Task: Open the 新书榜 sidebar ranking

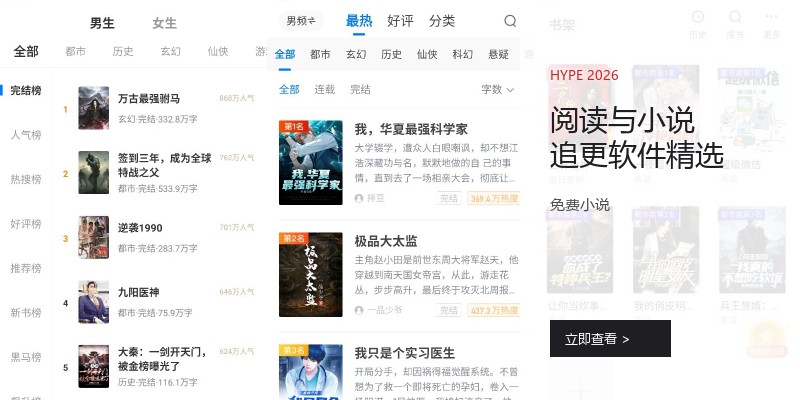Action: (26, 313)
